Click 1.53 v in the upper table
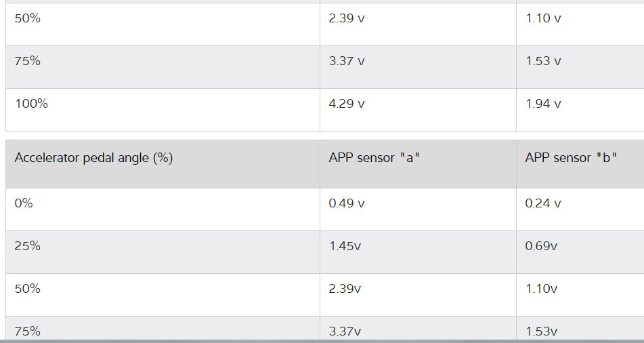 [543, 61]
